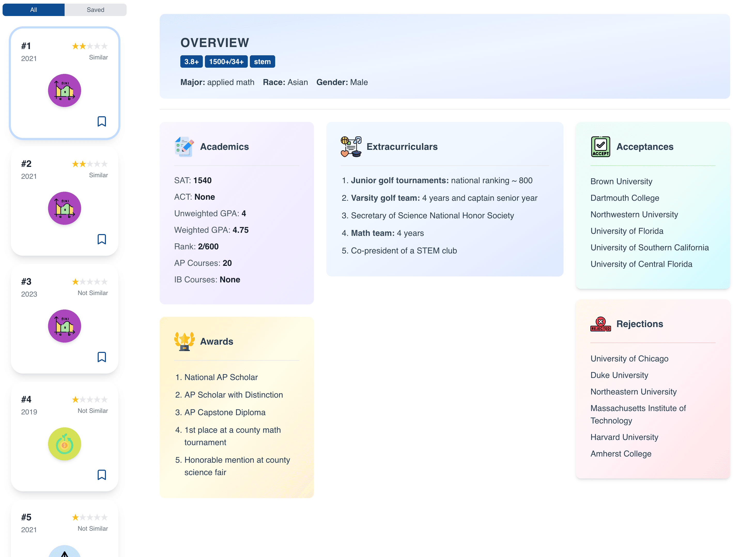Image resolution: width=756 pixels, height=557 pixels.
Task: Switch to the All tab
Action: point(33,10)
